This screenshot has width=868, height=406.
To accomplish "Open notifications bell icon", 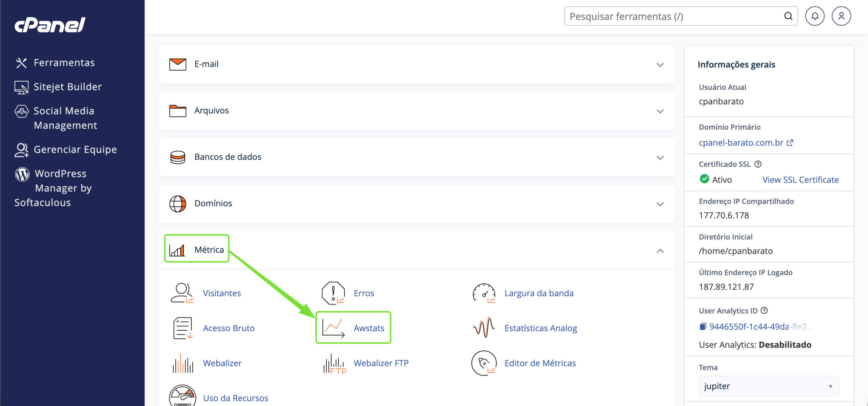I will (x=815, y=16).
